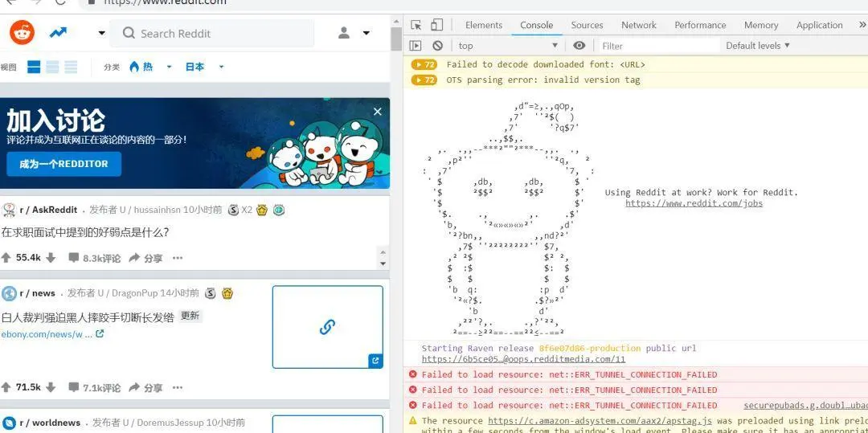Click the first ERR_TUNNEL_CONNECTION_FAILED error icon
The width and height of the screenshot is (868, 433).
point(412,374)
